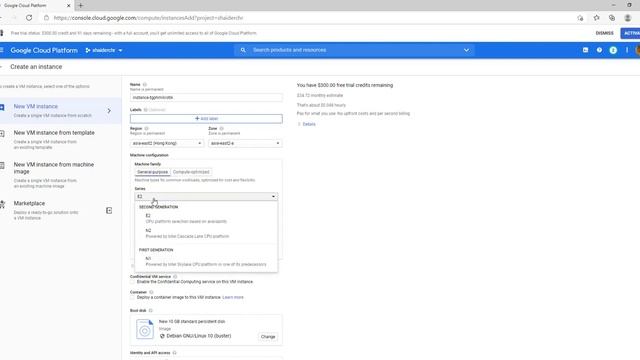Click the Name field help icon

[x=145, y=84]
